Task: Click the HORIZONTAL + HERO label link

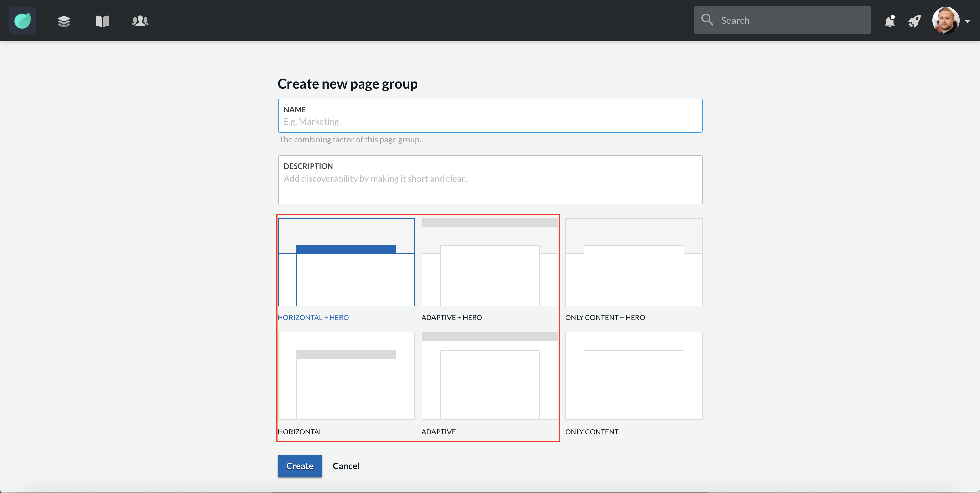Action: click(x=313, y=317)
